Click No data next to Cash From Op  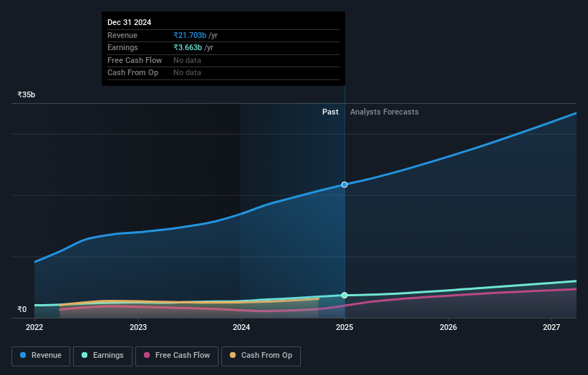click(x=187, y=73)
